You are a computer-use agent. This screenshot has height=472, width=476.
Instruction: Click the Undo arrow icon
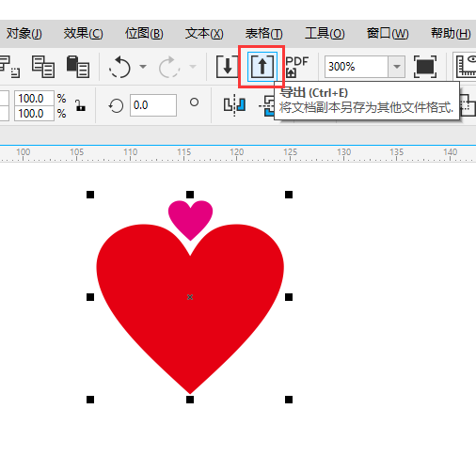tap(119, 67)
